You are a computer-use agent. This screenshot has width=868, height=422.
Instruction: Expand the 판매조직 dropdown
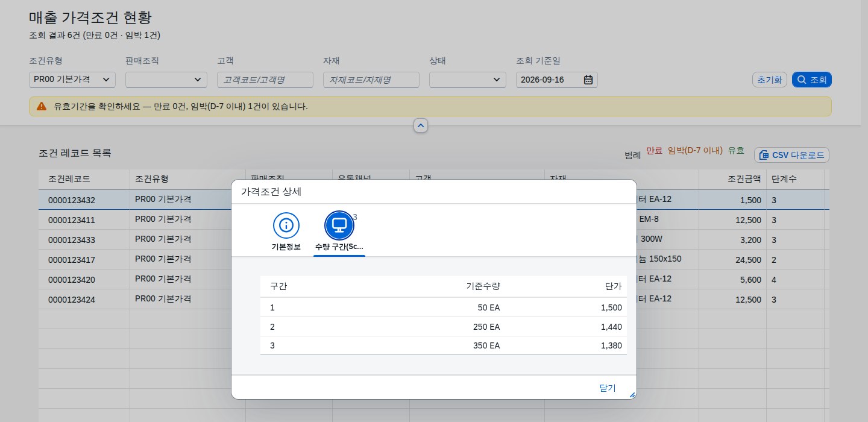point(166,80)
